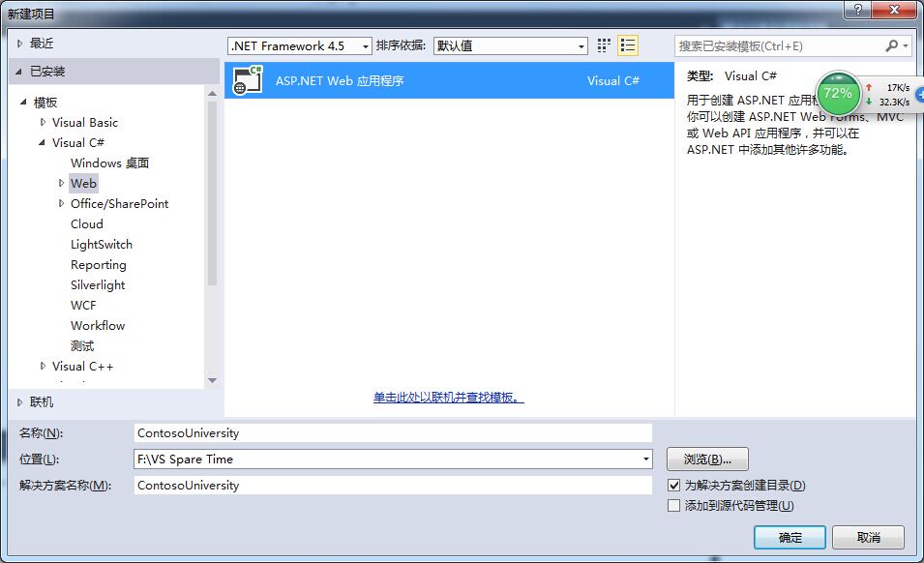Click the 确定 button
The height and width of the screenshot is (563, 924).
pos(790,538)
